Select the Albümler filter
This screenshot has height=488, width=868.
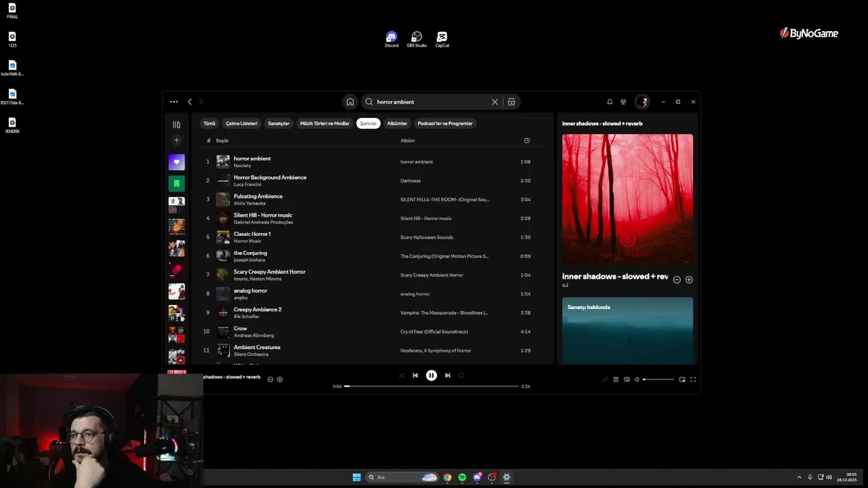pos(397,123)
